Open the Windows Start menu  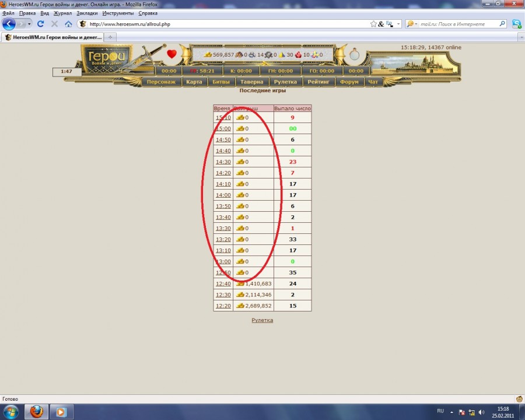point(12,411)
